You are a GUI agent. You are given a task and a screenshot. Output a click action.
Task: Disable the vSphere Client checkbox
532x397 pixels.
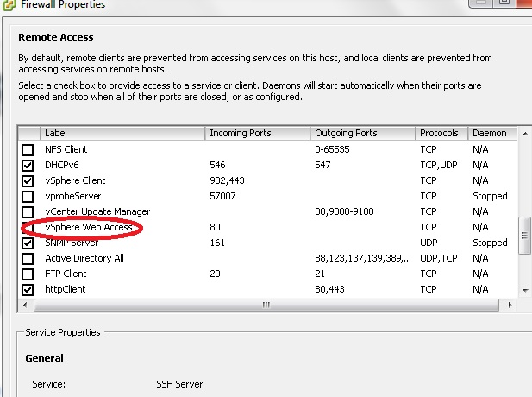pyautogui.click(x=28, y=181)
